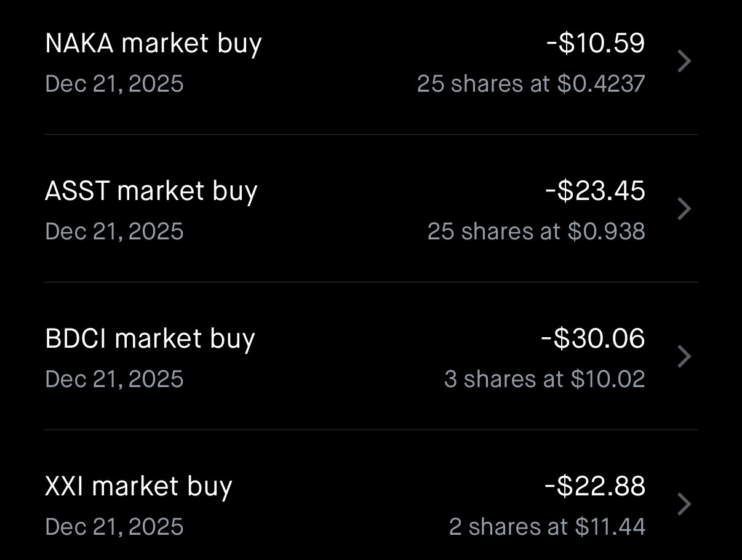Click the date under ASST market buy
Viewport: 742px width, 560px height.
(114, 231)
